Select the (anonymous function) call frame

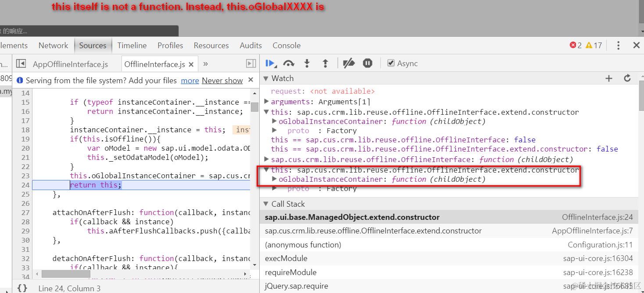tap(449, 245)
